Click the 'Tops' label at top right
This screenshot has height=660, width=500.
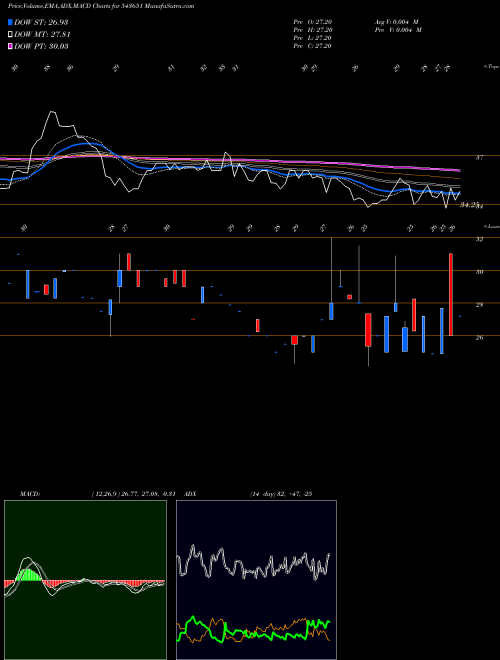(x=491, y=67)
